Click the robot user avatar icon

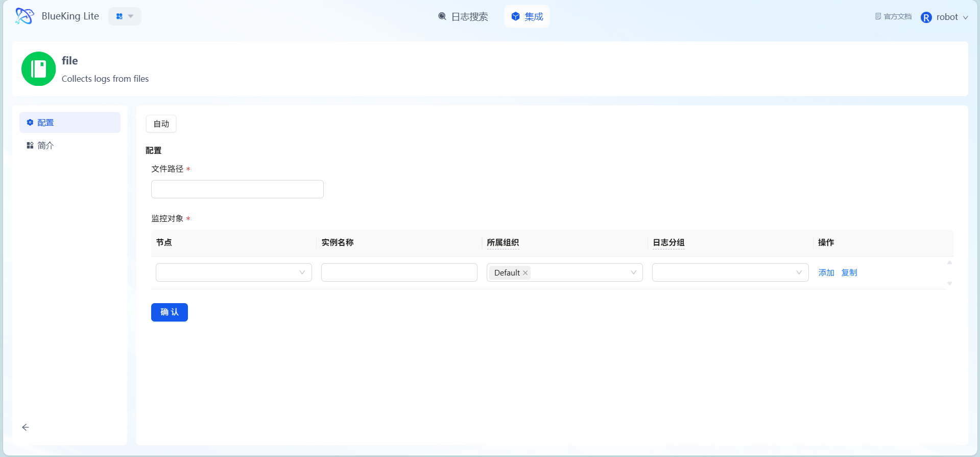pyautogui.click(x=926, y=17)
